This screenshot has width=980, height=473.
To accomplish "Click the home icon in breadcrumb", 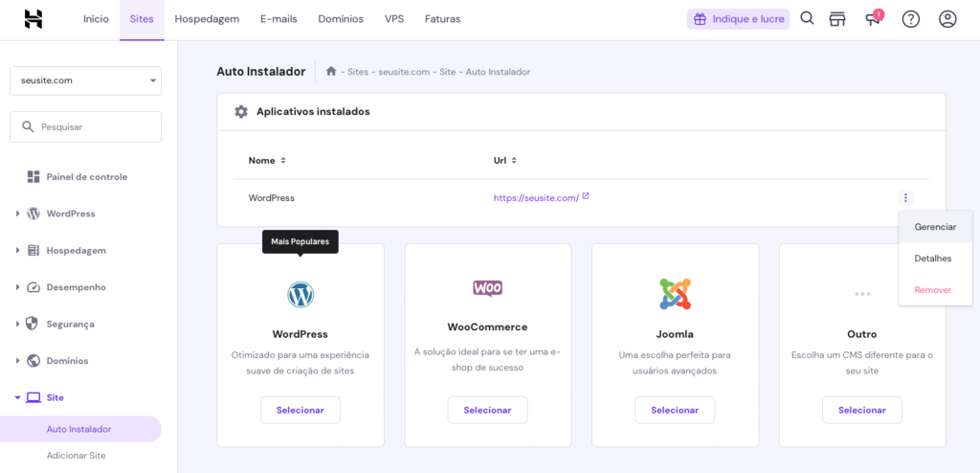I will 331,72.
